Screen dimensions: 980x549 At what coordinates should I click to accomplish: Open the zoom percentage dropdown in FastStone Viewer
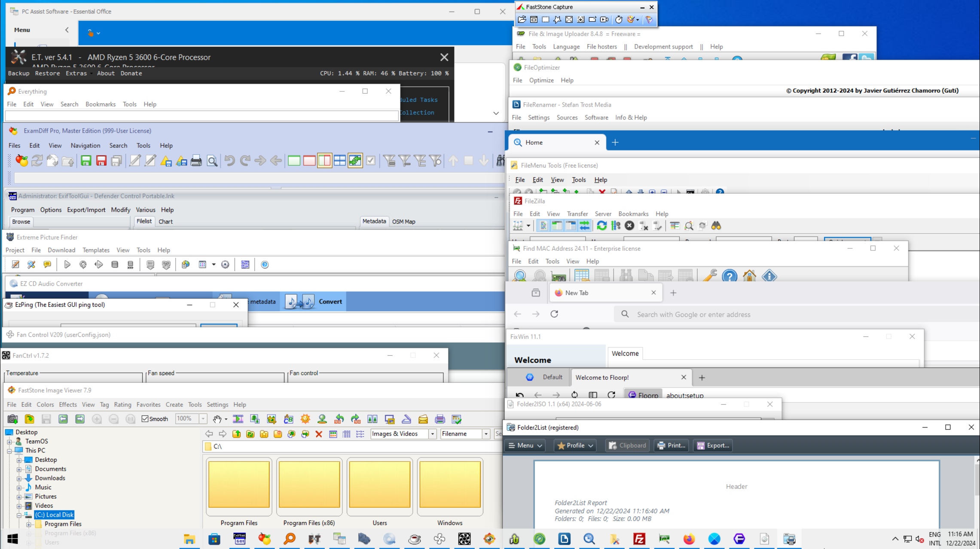coord(203,419)
